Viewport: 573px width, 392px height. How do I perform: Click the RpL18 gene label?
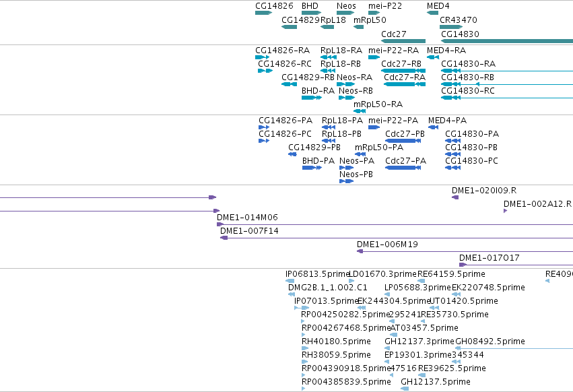pos(333,20)
